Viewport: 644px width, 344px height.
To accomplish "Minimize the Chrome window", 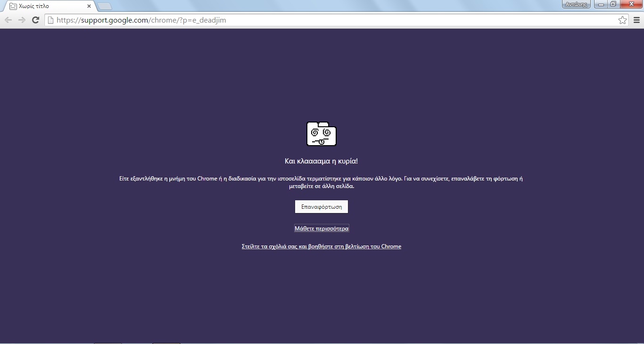I will 601,4.
